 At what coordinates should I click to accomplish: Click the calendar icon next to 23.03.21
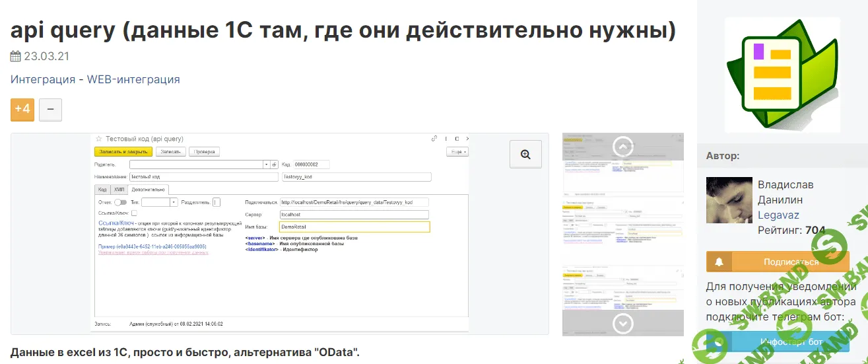coord(16,56)
